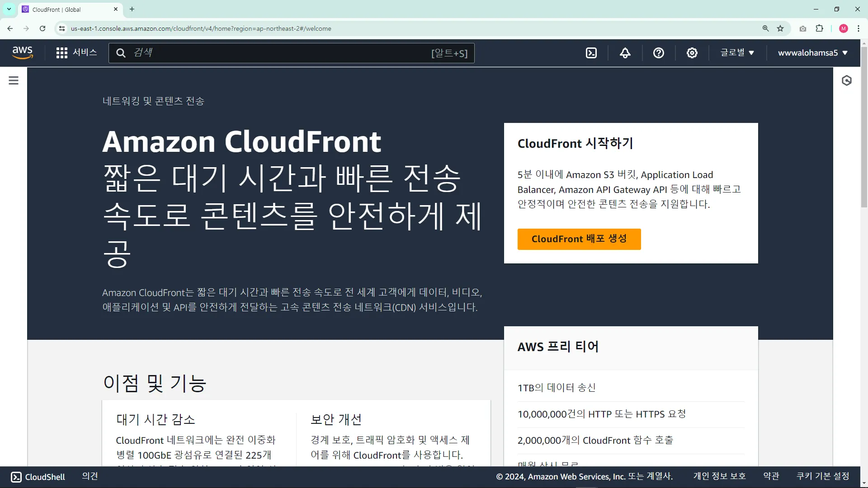Viewport: 868px width, 488px height.
Task: Open the settings gear in AWS header
Action: (x=692, y=53)
